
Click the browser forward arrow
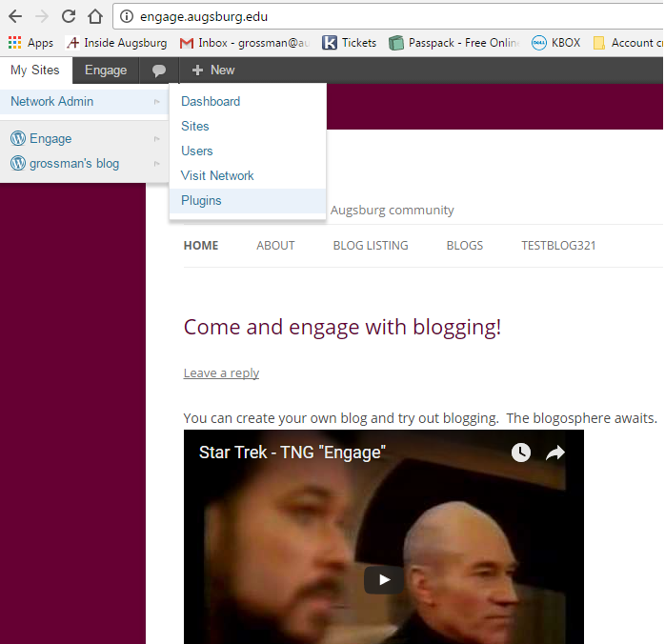(42, 16)
